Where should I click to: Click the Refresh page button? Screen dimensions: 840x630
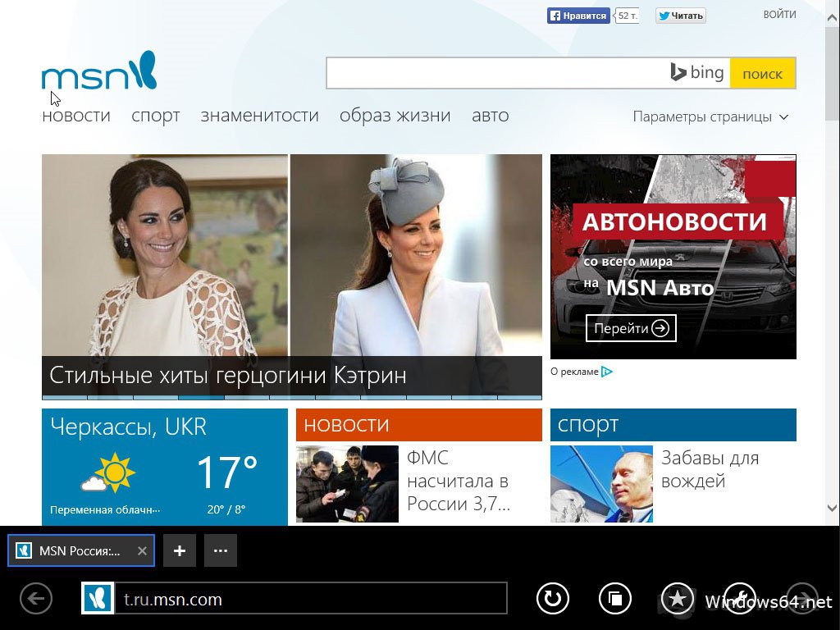click(552, 598)
